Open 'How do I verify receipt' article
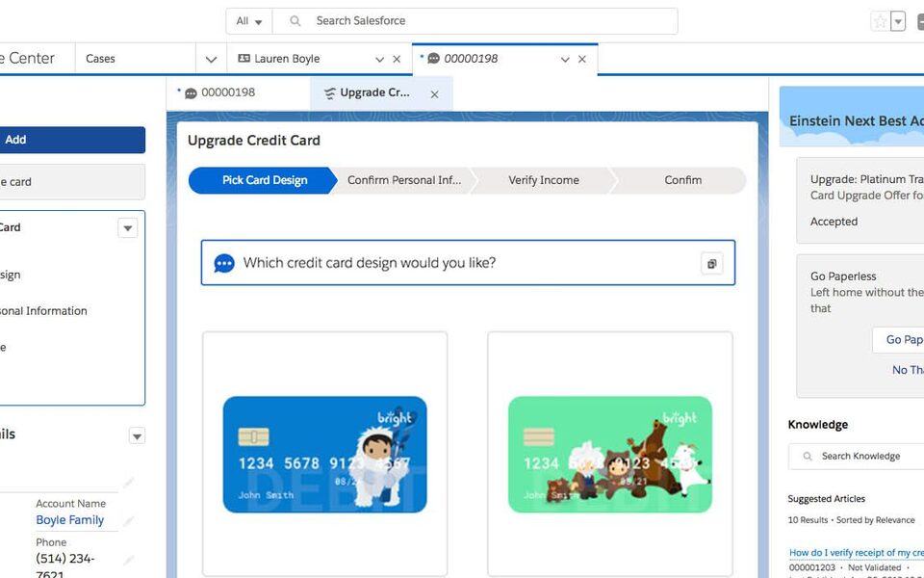This screenshot has height=578, width=924. pyautogui.click(x=857, y=553)
